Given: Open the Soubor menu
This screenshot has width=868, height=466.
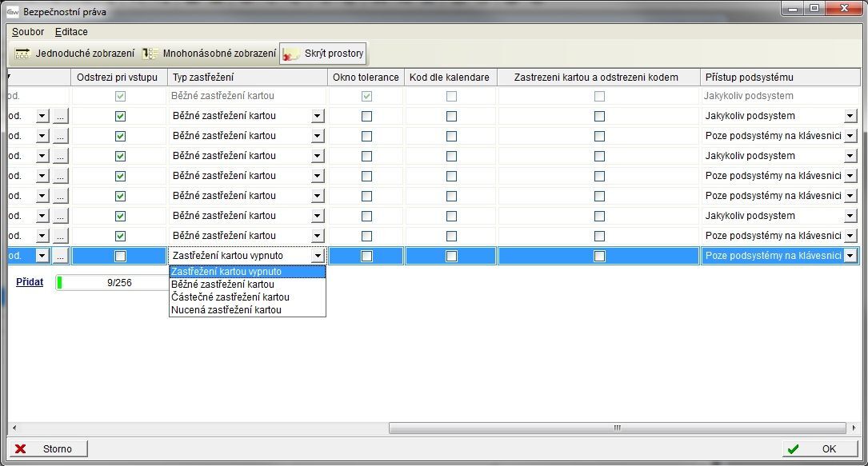Looking at the screenshot, I should tap(28, 32).
